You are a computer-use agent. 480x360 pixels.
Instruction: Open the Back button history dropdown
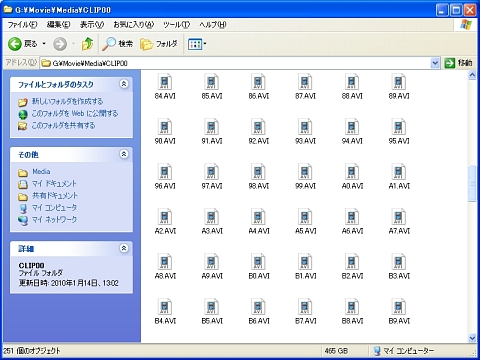click(44, 44)
